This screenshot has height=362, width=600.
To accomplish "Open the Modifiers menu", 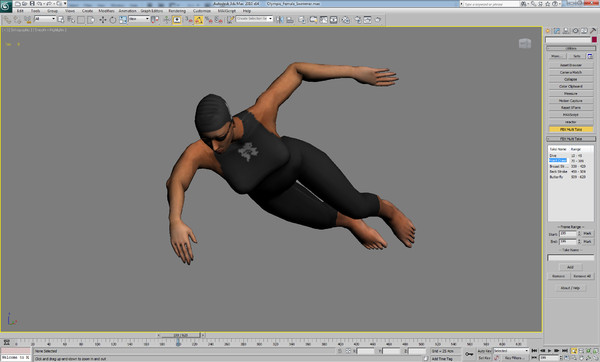I will pos(106,11).
